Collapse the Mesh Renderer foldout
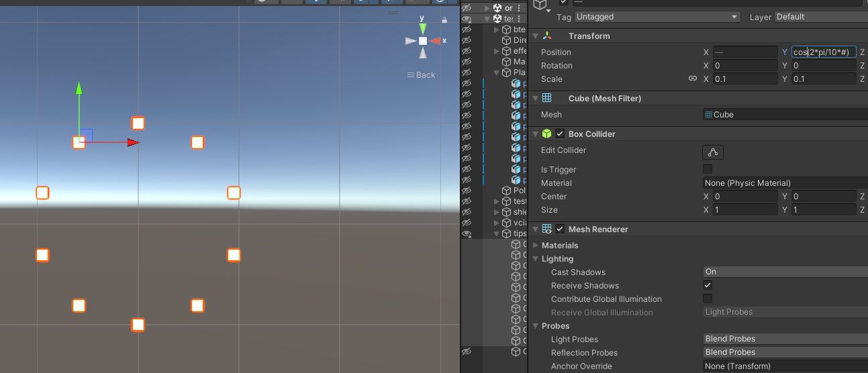This screenshot has width=868, height=373. pos(535,229)
